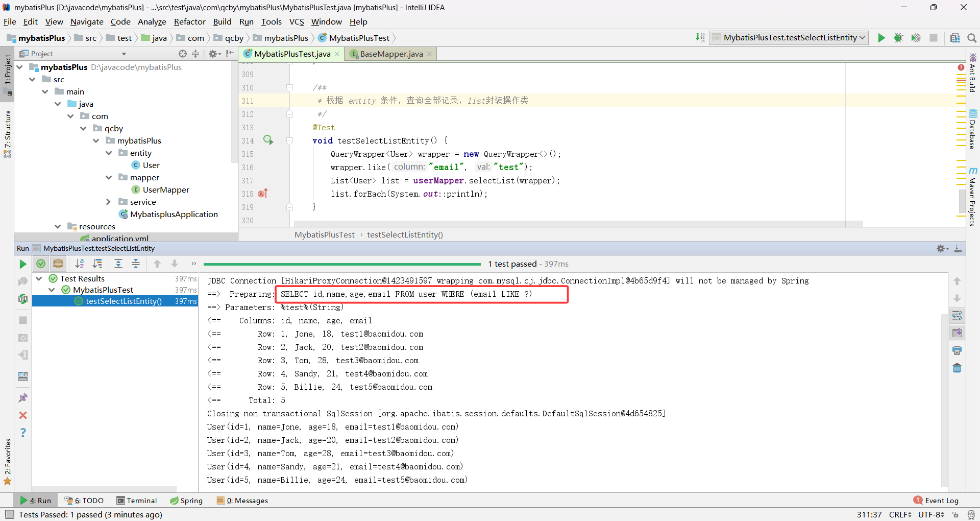Show more Run toolbar actions chevron
This screenshot has height=521, width=980.
coord(193,264)
